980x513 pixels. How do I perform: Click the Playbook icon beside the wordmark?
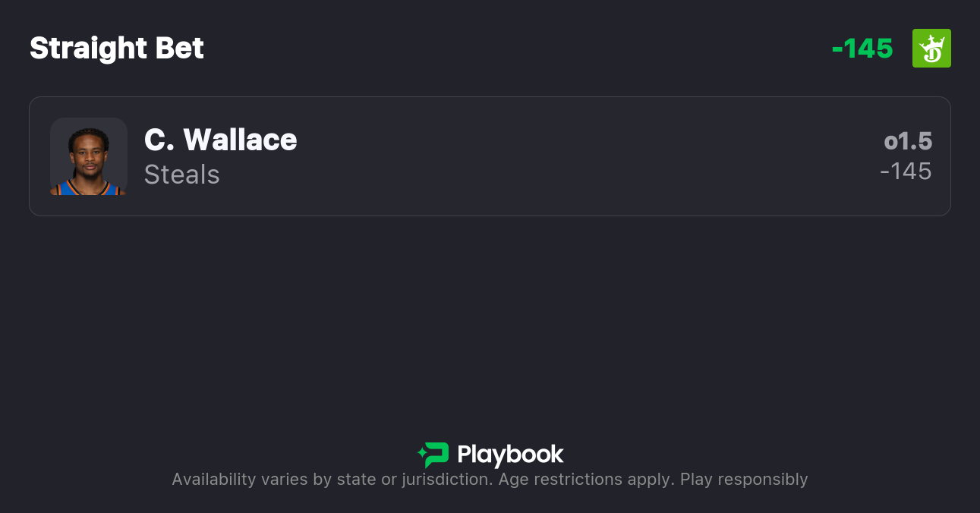click(433, 454)
